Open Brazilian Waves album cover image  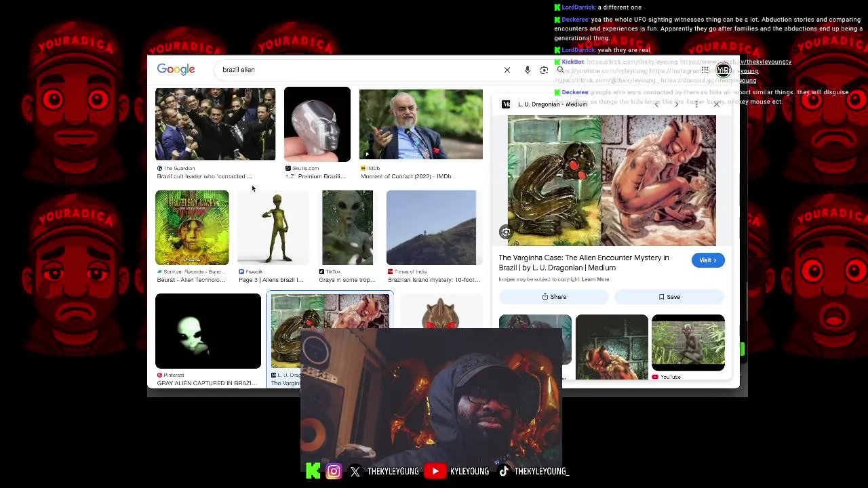point(192,228)
